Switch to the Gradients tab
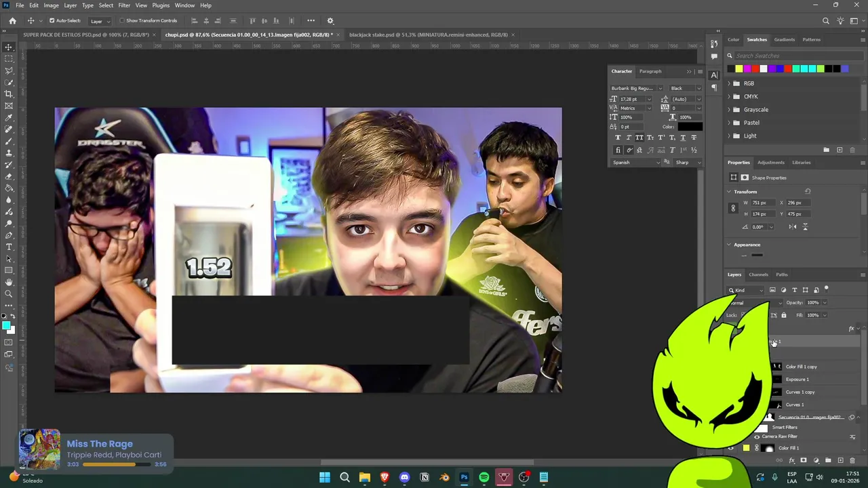 784,39
